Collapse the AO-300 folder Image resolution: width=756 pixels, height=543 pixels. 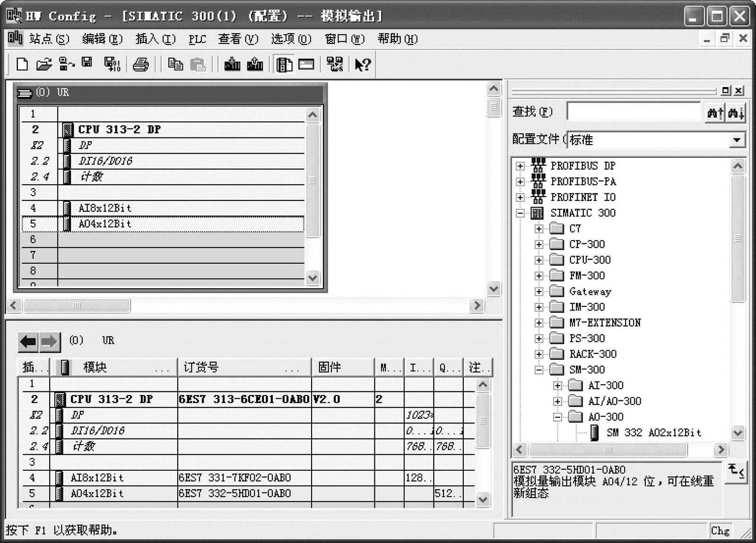558,417
